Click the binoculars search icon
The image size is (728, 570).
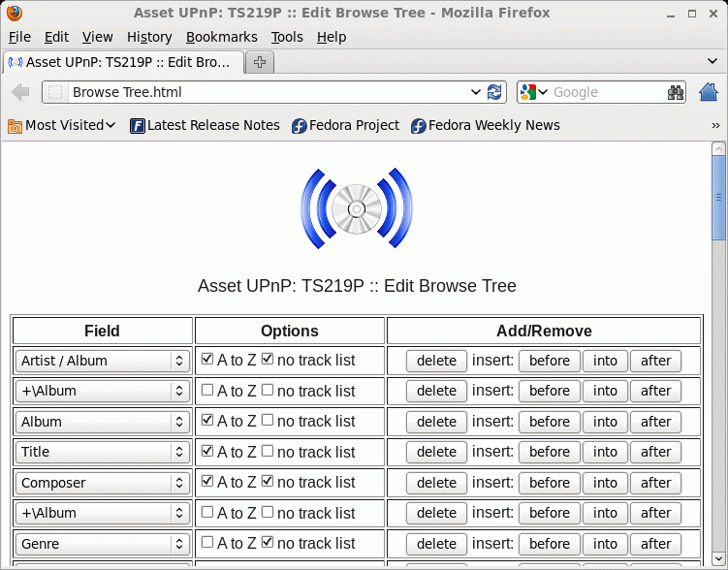(x=676, y=92)
